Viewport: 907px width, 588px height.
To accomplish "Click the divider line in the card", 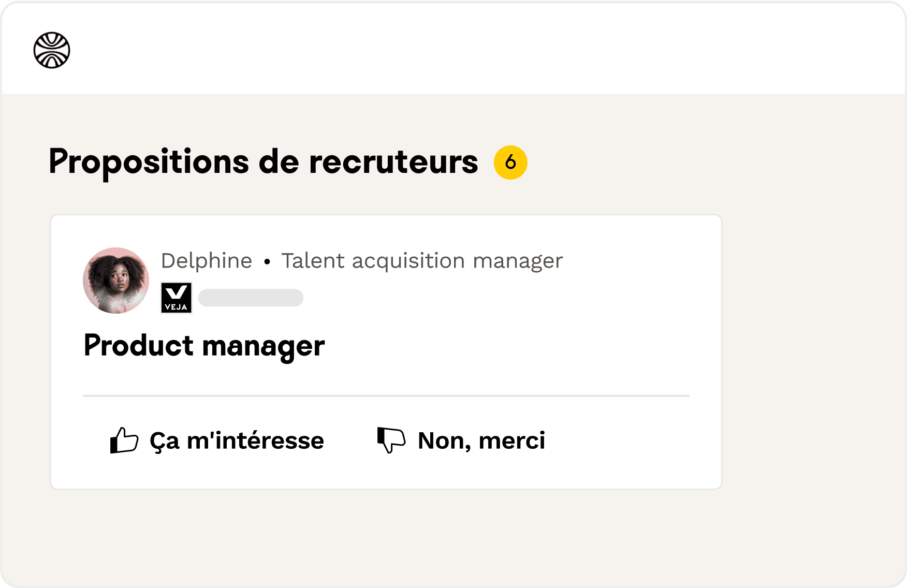I will point(386,395).
